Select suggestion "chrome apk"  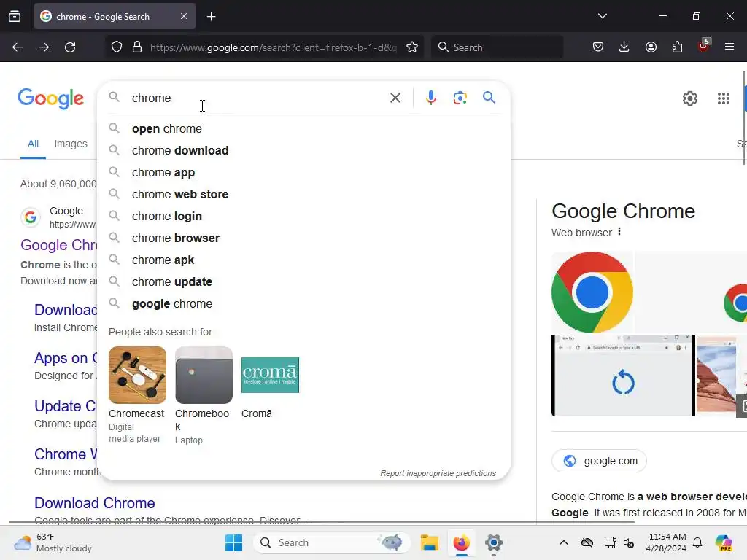coord(304,260)
